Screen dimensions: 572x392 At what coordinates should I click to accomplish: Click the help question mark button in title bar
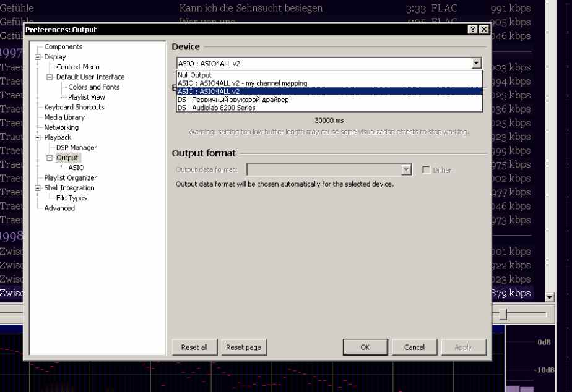473,30
